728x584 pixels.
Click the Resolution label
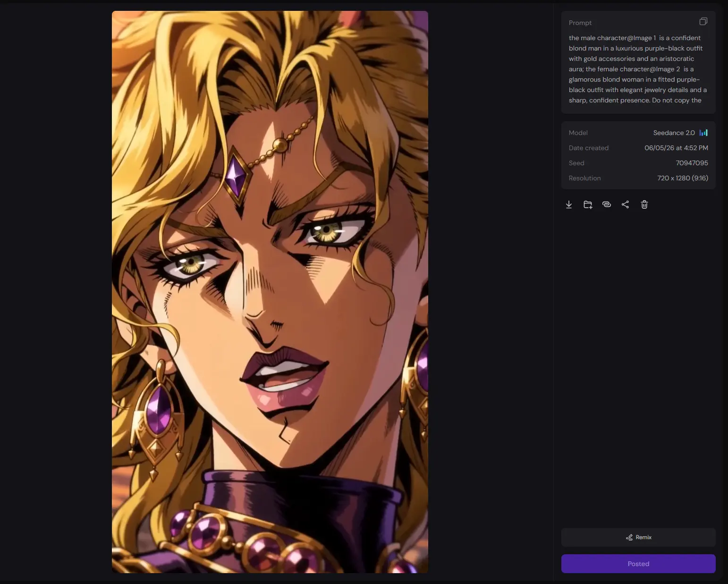click(x=584, y=178)
